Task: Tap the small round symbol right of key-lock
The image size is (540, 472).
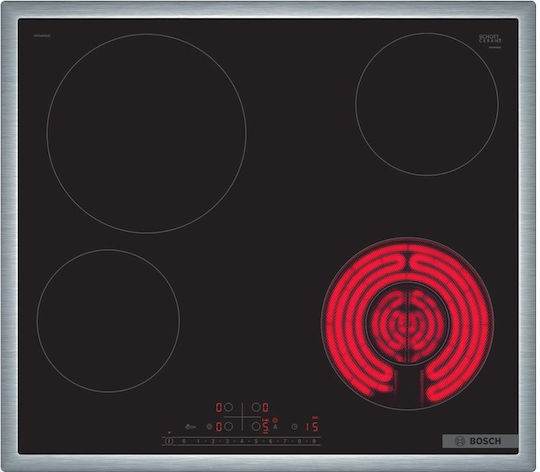Action: [x=209, y=427]
